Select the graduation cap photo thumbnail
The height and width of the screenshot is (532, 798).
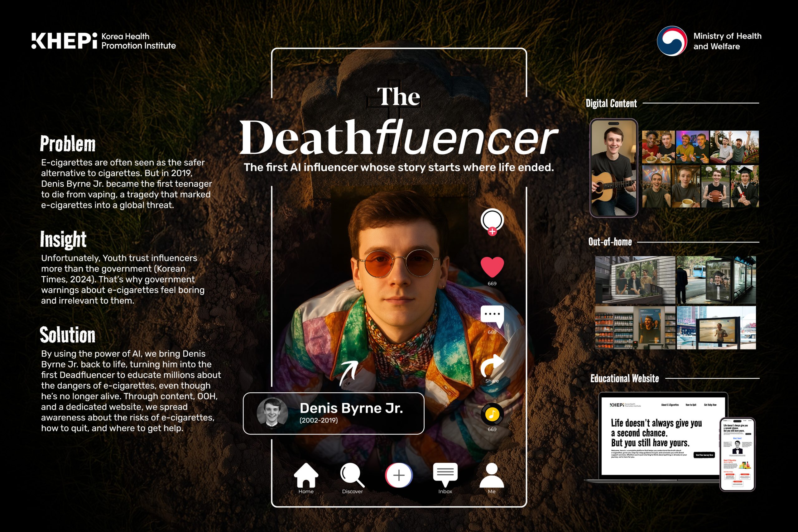tap(744, 186)
